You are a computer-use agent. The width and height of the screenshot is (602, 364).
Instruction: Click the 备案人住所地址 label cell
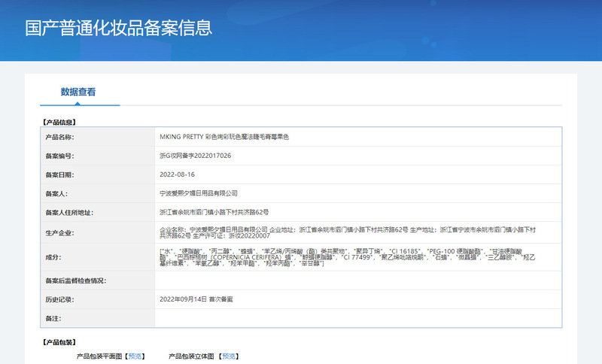point(98,212)
